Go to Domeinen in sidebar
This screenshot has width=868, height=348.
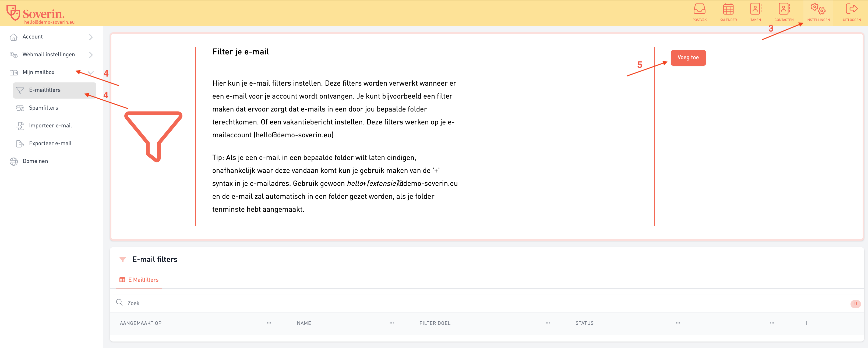pos(35,161)
